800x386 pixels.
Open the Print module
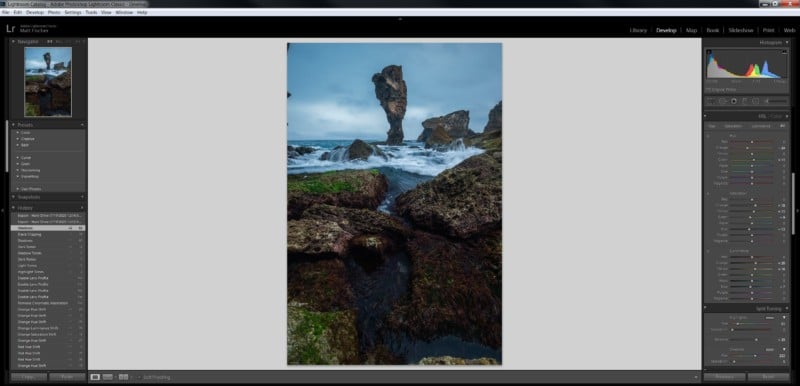point(768,30)
